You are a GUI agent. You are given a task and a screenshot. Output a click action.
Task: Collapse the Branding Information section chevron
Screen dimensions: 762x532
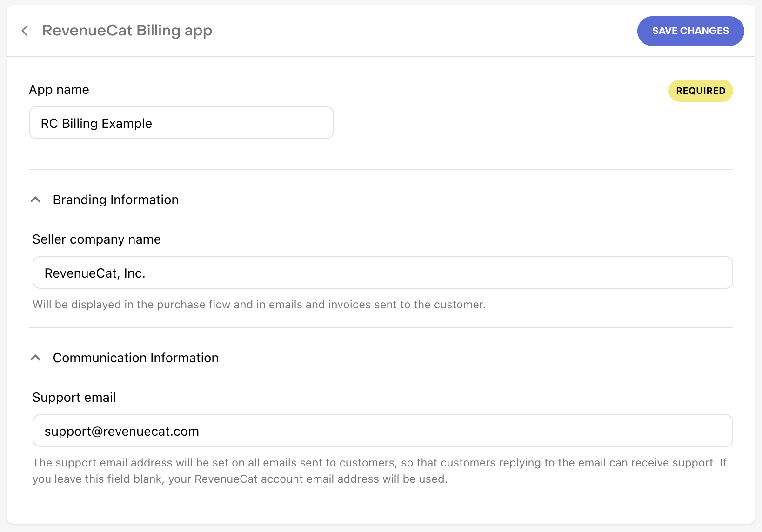click(x=35, y=199)
